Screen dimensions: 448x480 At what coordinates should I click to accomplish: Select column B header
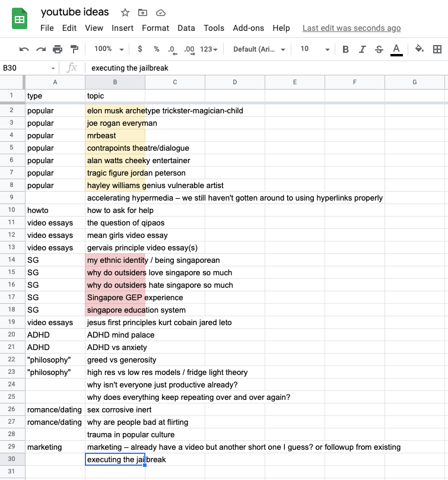(115, 82)
